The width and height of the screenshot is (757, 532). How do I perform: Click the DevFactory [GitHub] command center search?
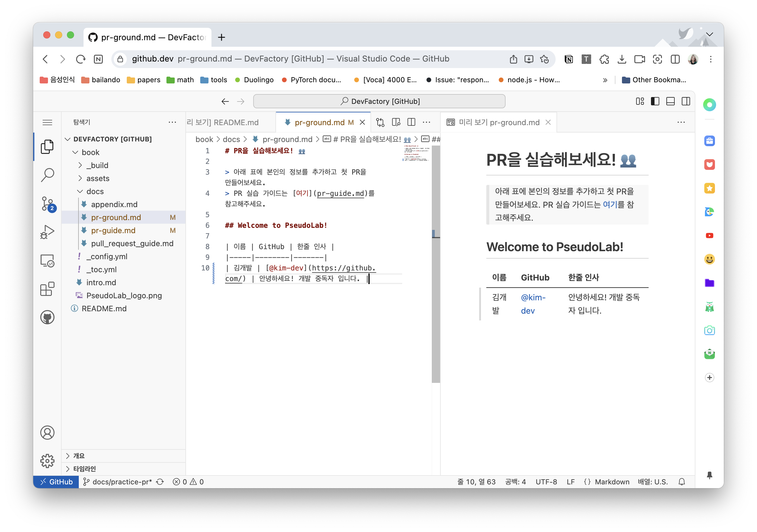pyautogui.click(x=379, y=101)
